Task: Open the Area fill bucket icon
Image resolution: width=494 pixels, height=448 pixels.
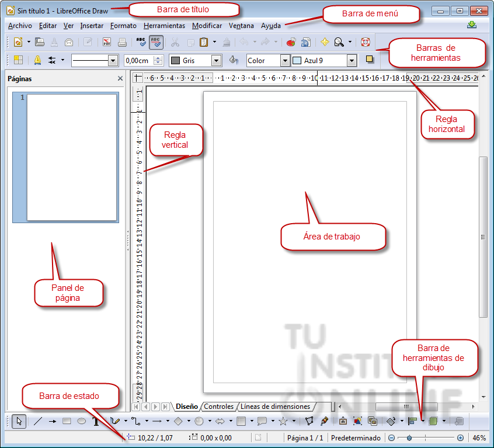Action: point(234,60)
